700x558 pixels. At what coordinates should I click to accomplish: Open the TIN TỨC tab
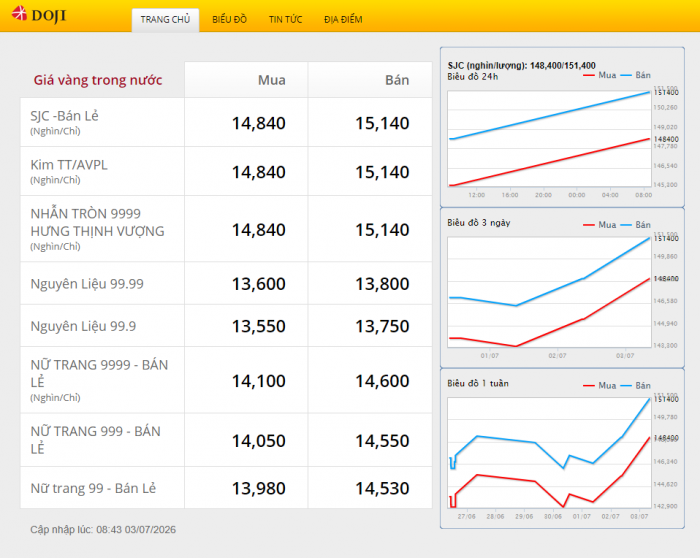coord(285,20)
